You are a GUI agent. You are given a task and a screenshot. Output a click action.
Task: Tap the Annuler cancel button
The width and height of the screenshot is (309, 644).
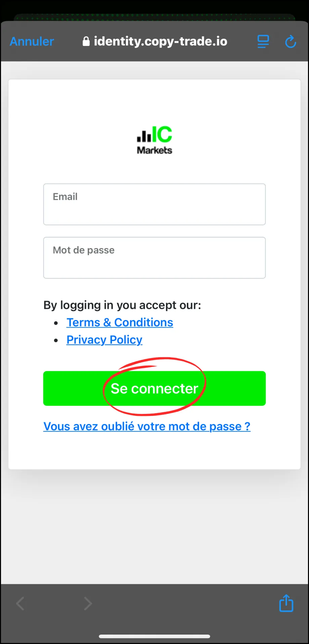click(x=32, y=42)
